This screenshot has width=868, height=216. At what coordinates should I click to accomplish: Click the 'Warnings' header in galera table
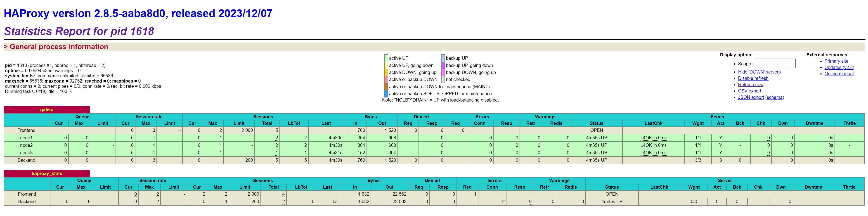(545, 116)
